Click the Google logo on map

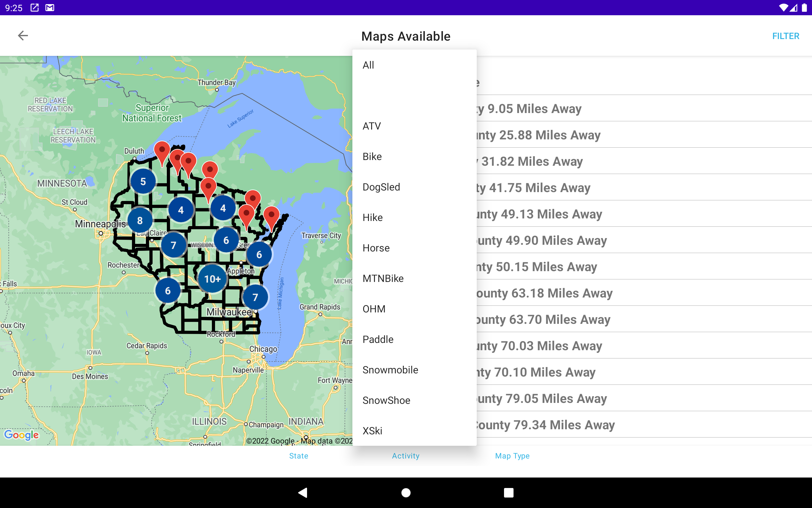coord(22,435)
